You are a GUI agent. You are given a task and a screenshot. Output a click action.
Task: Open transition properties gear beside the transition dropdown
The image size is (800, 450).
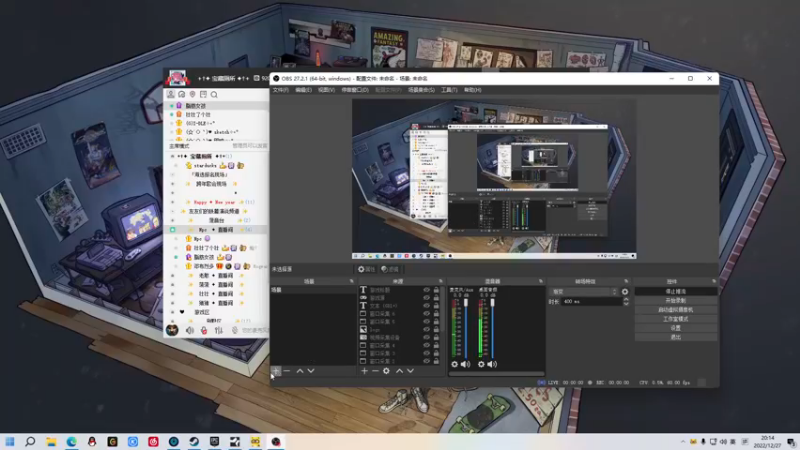(625, 292)
